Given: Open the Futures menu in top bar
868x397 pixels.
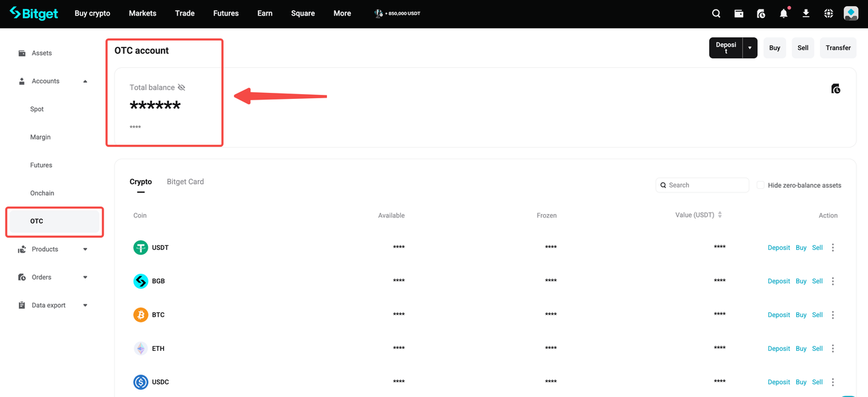Looking at the screenshot, I should (225, 13).
